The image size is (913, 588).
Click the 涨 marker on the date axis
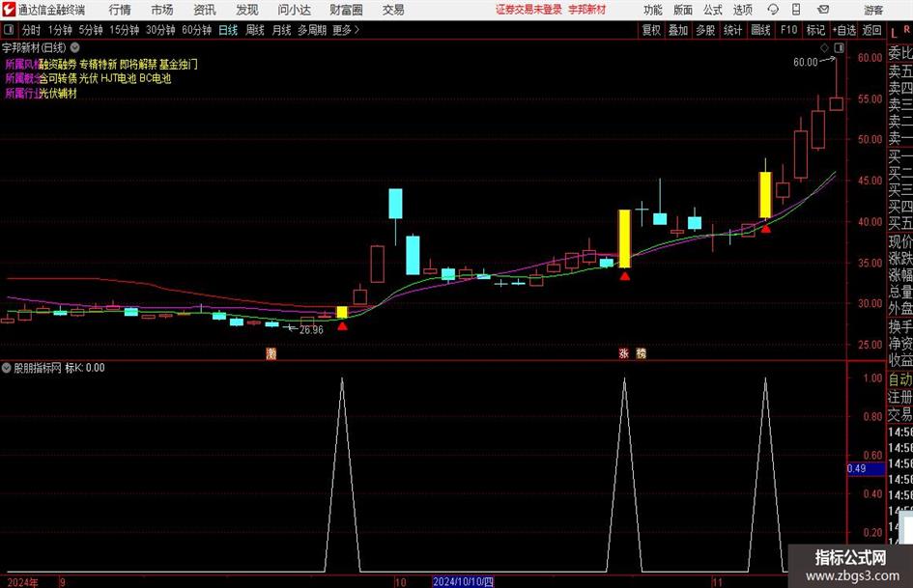click(x=623, y=353)
